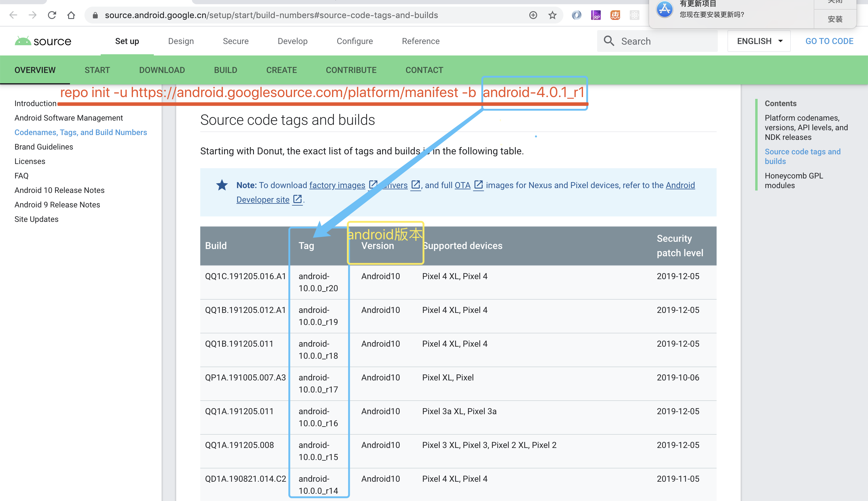Select the START subnav item

click(x=97, y=70)
